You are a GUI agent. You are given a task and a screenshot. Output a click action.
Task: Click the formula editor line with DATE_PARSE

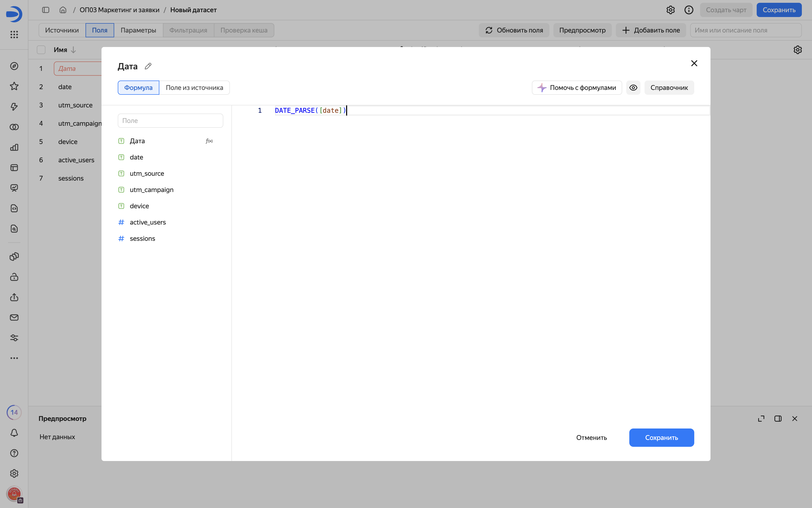click(x=492, y=110)
